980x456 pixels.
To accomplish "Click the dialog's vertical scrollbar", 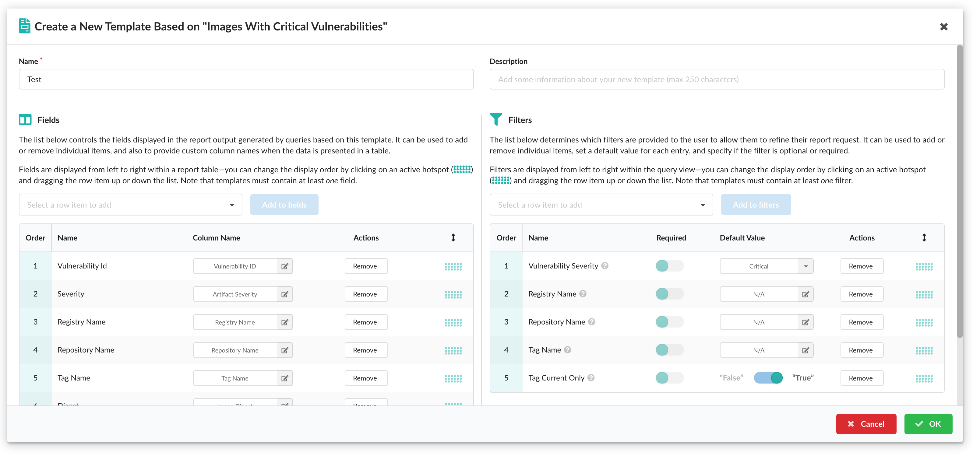I will 960,190.
